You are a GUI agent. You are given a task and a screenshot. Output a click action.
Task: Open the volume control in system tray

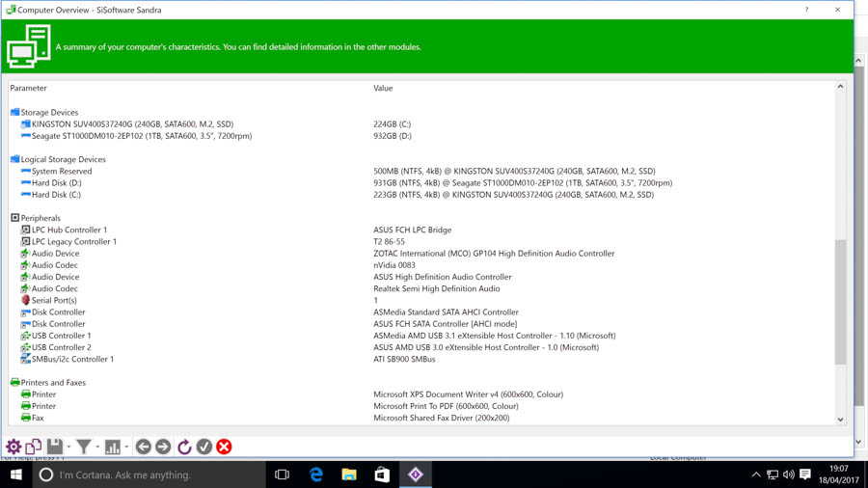coord(789,474)
